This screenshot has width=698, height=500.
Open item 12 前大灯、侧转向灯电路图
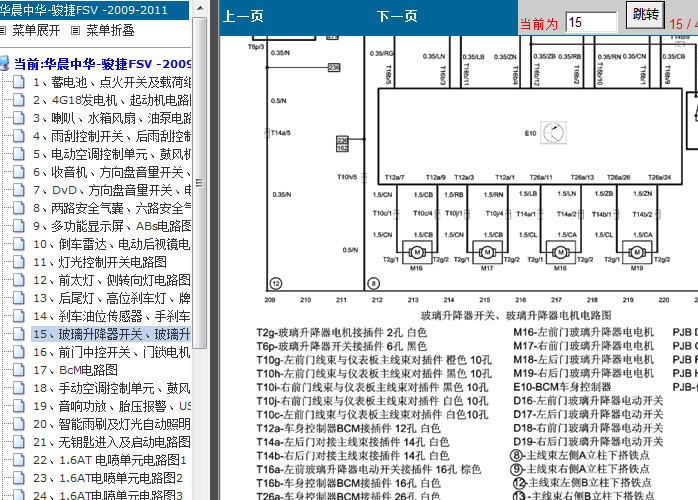tap(112, 280)
